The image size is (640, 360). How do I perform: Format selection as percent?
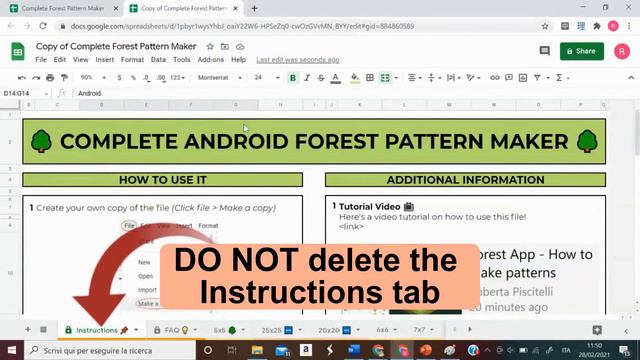(x=133, y=78)
